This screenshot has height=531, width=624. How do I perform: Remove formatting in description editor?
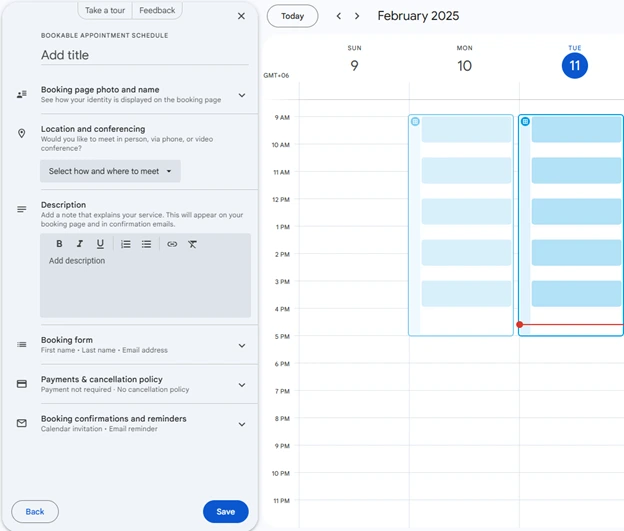click(x=193, y=244)
